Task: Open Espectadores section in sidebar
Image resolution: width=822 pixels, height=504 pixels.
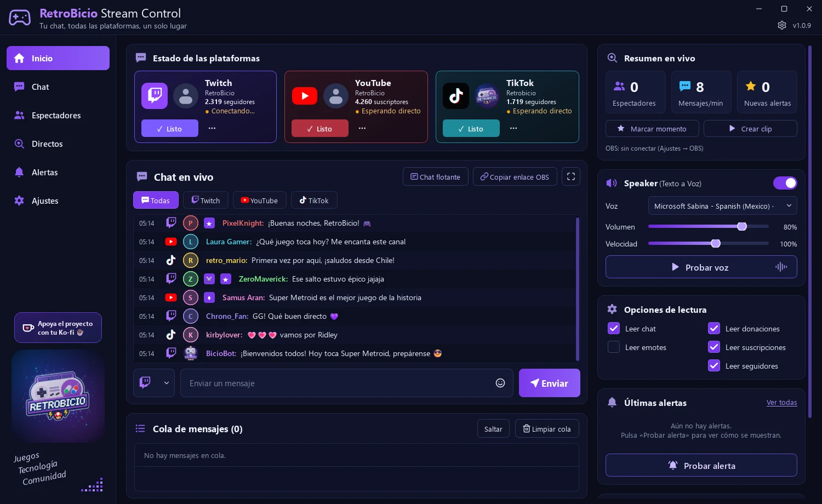Action: (58, 115)
